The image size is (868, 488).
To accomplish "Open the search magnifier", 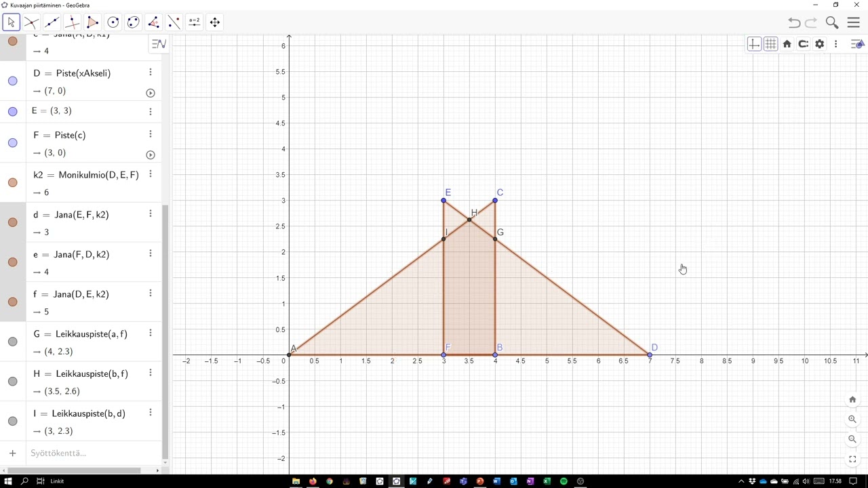I will tap(832, 22).
